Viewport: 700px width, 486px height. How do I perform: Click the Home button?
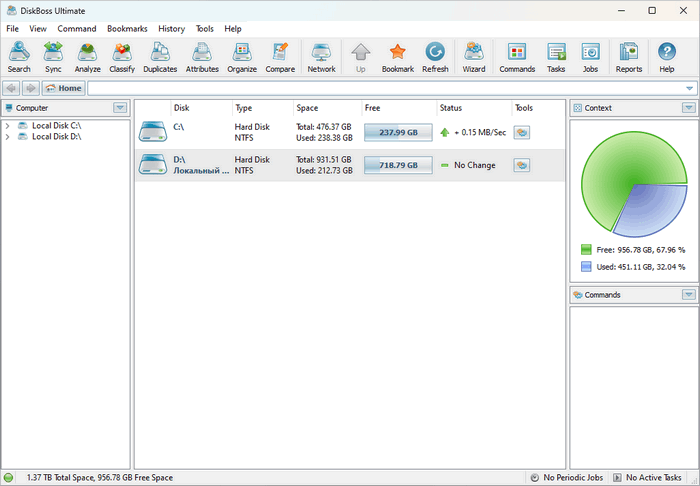pos(63,88)
